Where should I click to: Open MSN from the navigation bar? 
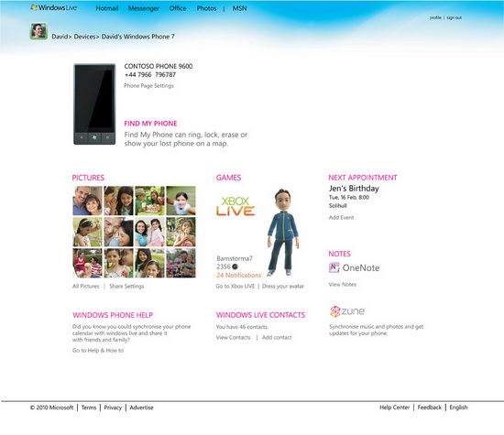click(239, 8)
